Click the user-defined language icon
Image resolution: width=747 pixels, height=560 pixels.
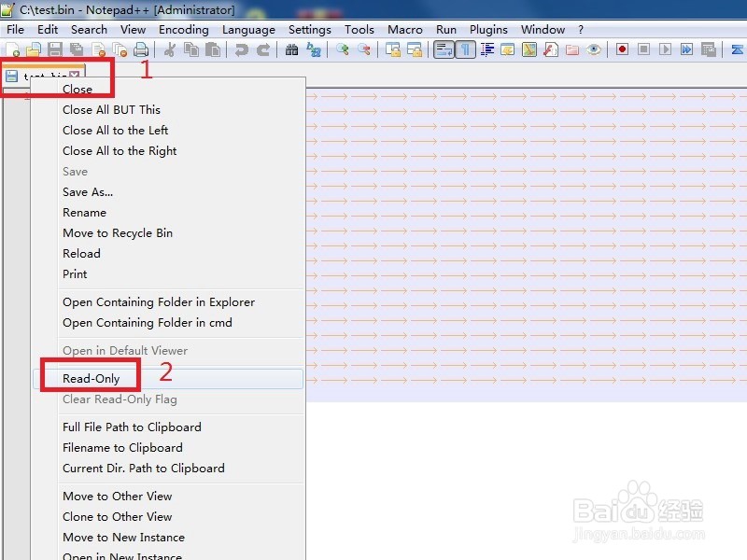tap(507, 49)
